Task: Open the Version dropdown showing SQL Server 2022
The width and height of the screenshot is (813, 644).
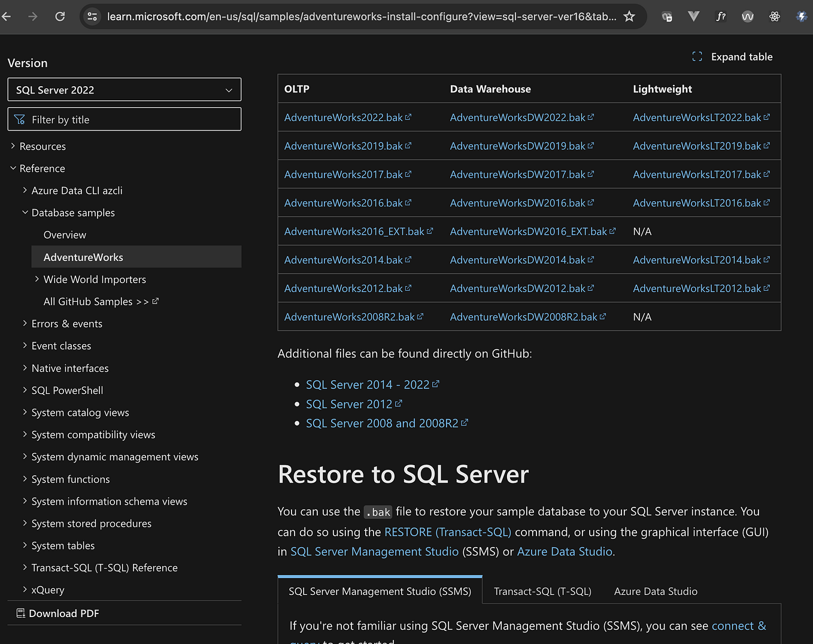Action: [x=125, y=90]
